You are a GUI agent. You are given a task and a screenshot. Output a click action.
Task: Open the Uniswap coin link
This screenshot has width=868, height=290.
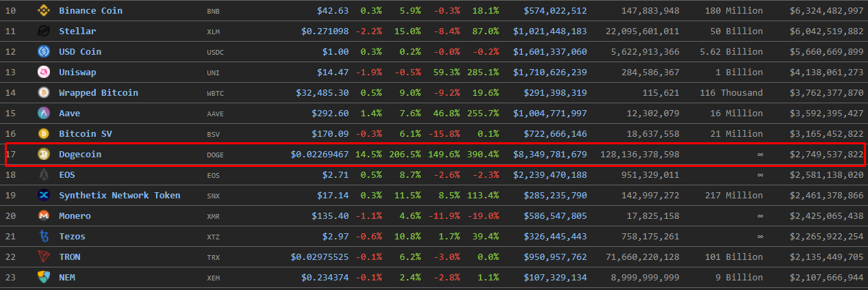77,72
